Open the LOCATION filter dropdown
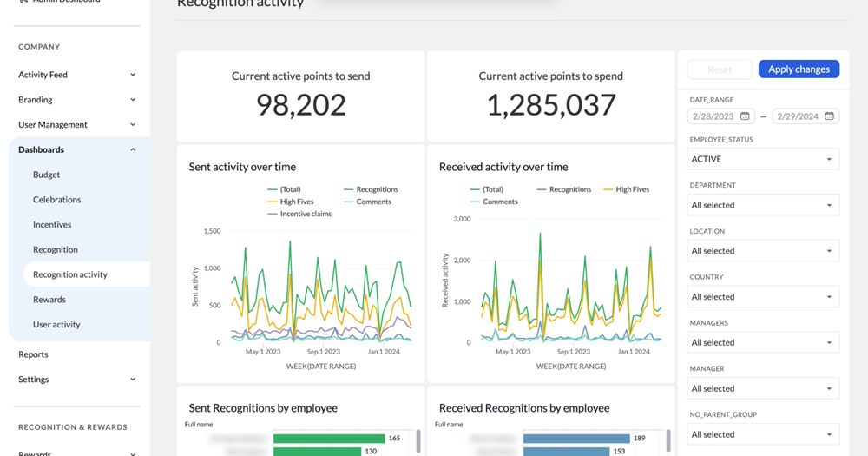Viewport: 868px width, 456px height. pos(763,250)
